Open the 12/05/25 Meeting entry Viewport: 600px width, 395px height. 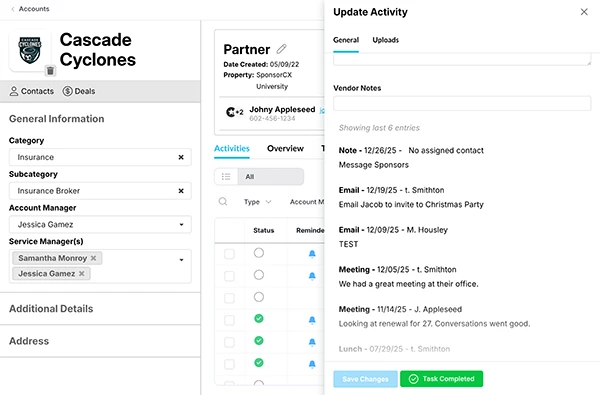pyautogui.click(x=408, y=277)
